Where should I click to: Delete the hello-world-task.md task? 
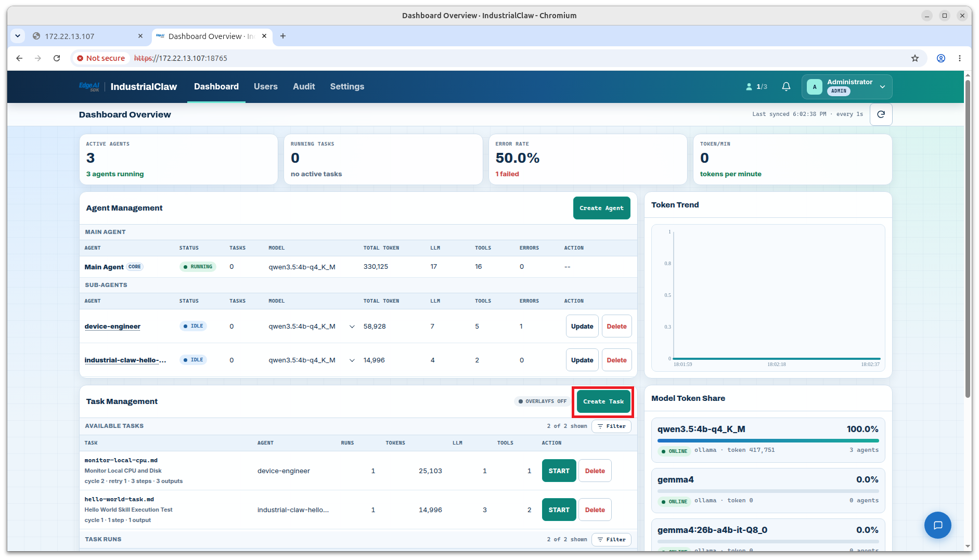coord(595,510)
